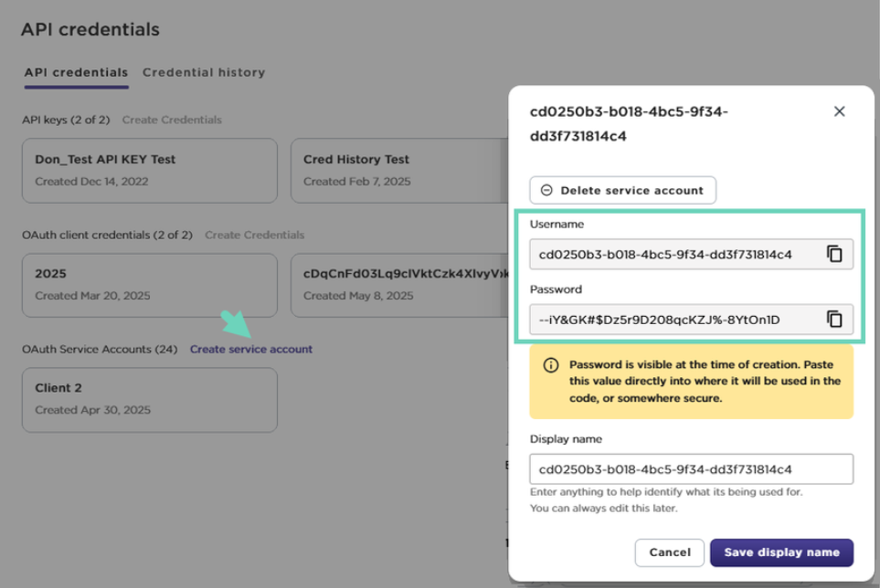Click the info icon in password warning
This screenshot has width=880, height=588.
(x=551, y=365)
